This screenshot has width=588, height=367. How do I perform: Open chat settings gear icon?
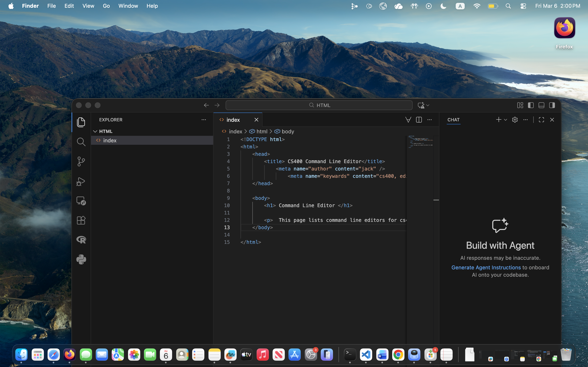pos(515,120)
